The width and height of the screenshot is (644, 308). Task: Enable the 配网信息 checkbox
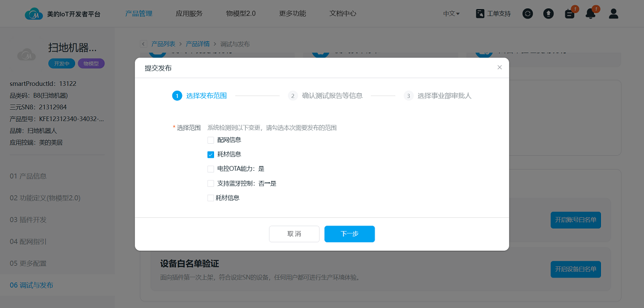[x=210, y=140]
